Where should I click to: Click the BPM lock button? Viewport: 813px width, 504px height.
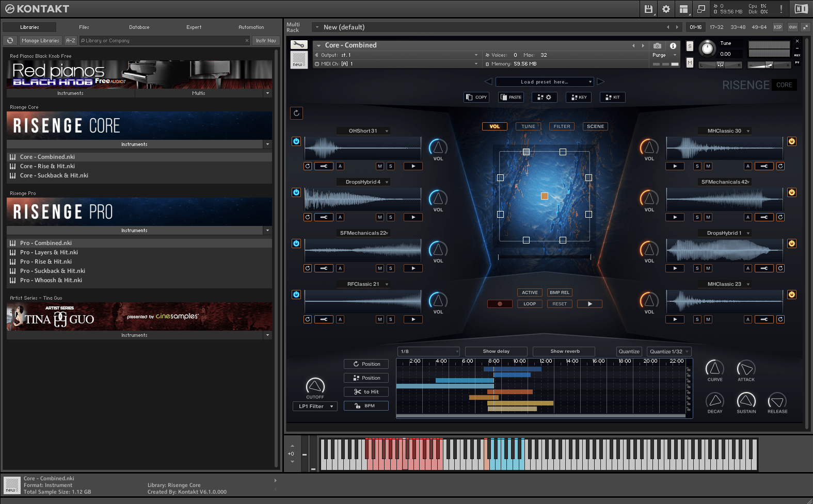(x=366, y=406)
